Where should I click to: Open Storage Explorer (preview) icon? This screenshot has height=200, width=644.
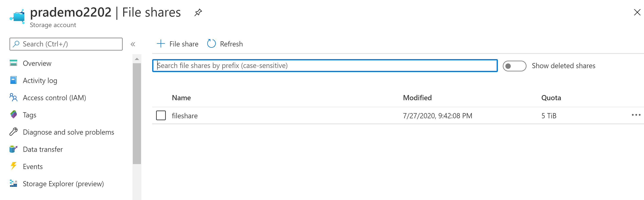14,183
